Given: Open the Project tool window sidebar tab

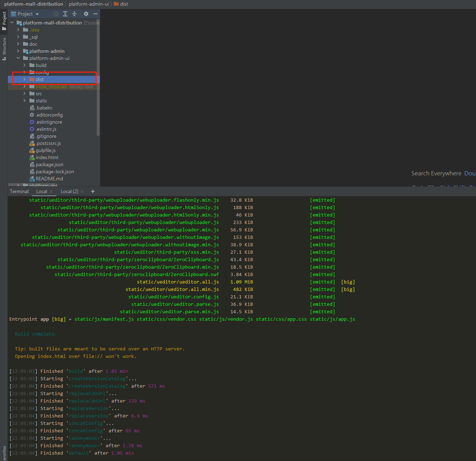Looking at the screenshot, I should [x=4, y=21].
